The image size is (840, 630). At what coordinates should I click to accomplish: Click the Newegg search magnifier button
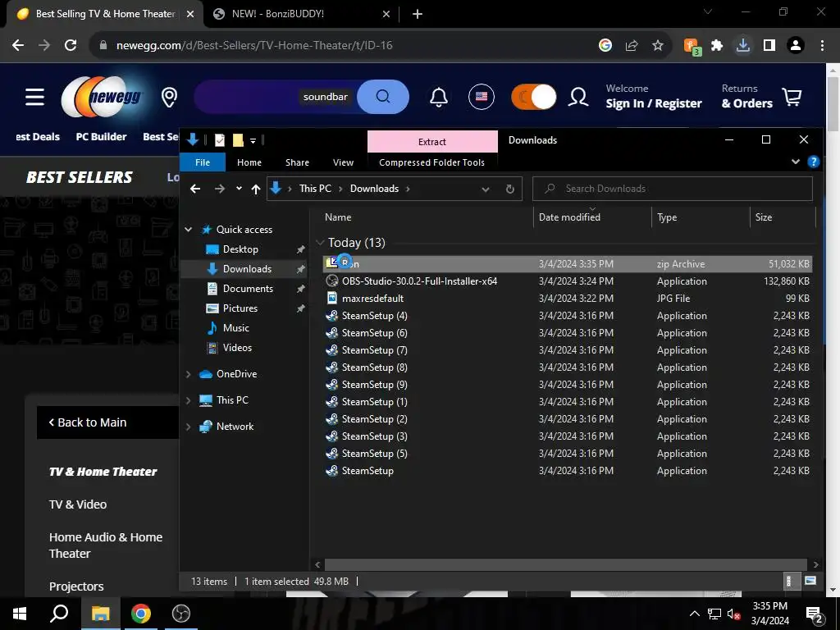click(x=382, y=97)
